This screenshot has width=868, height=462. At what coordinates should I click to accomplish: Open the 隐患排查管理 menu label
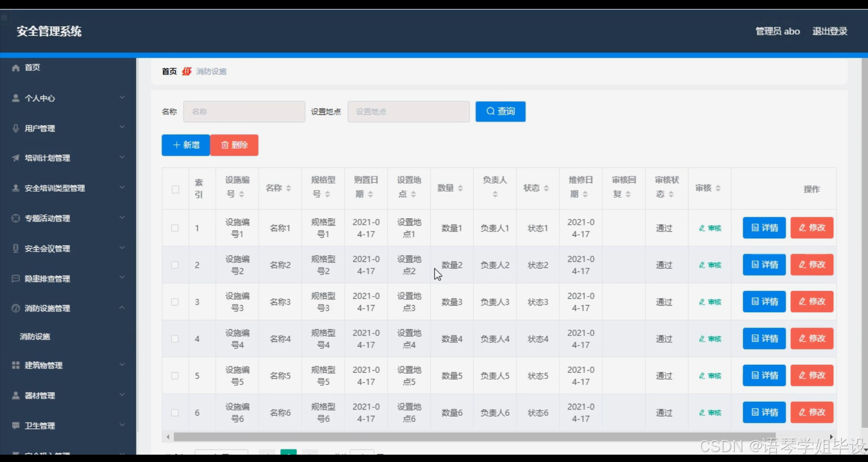pyautogui.click(x=47, y=279)
